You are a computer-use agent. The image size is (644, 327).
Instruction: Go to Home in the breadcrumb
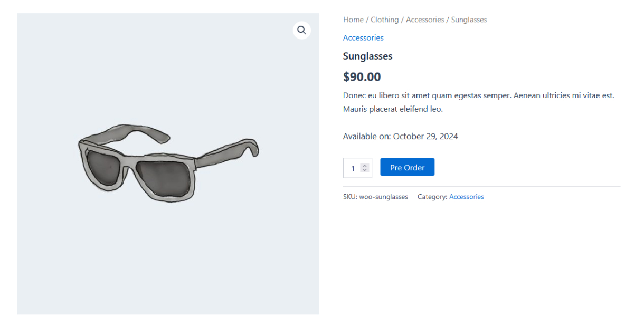point(353,20)
